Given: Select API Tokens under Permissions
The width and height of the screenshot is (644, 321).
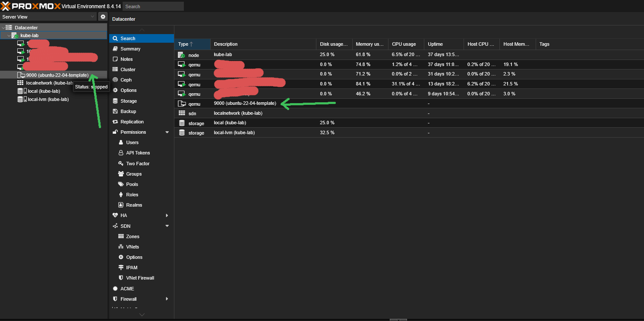Looking at the screenshot, I should tap(138, 153).
